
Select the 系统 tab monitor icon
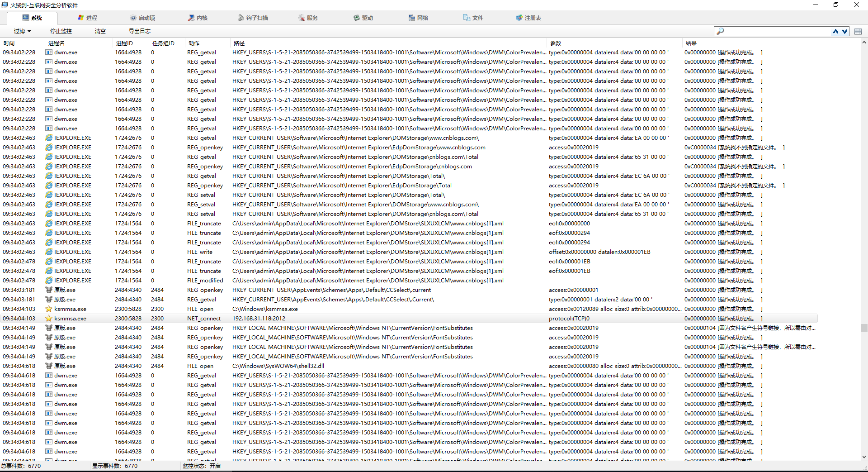pyautogui.click(x=26, y=18)
